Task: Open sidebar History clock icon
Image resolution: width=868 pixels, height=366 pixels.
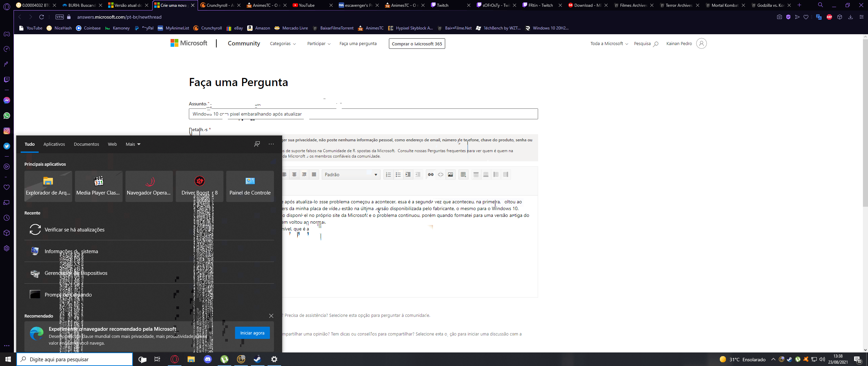Action: pyautogui.click(x=7, y=218)
